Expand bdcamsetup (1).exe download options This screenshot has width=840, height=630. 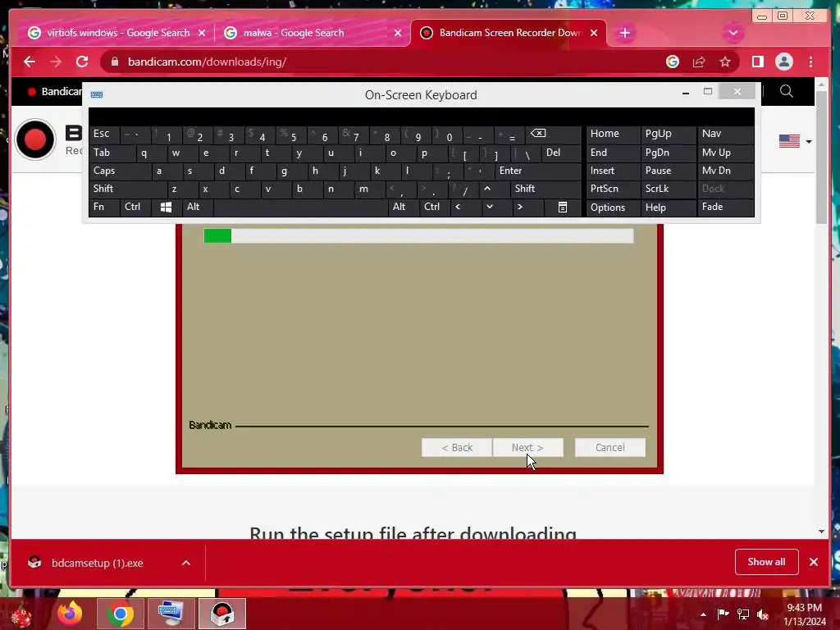pos(186,563)
